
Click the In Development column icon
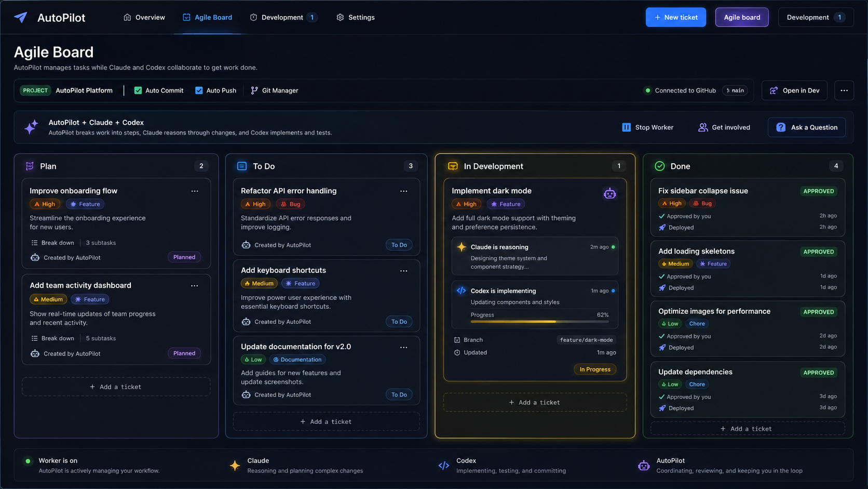tap(453, 166)
